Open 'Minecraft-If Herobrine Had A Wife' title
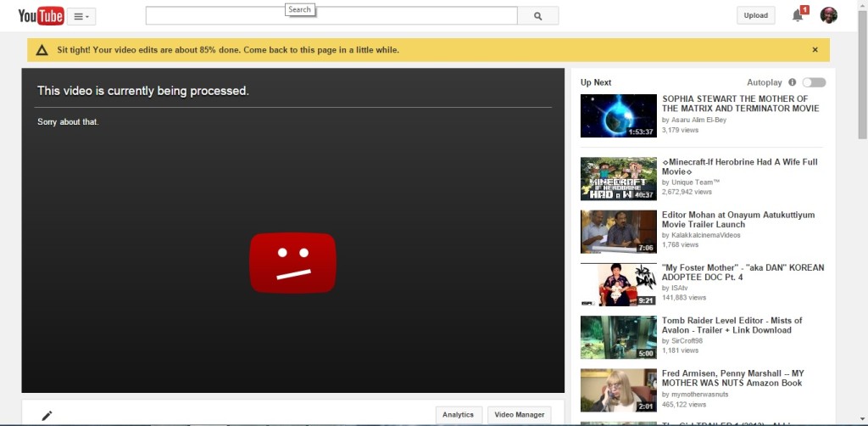This screenshot has height=426, width=868. (x=739, y=166)
